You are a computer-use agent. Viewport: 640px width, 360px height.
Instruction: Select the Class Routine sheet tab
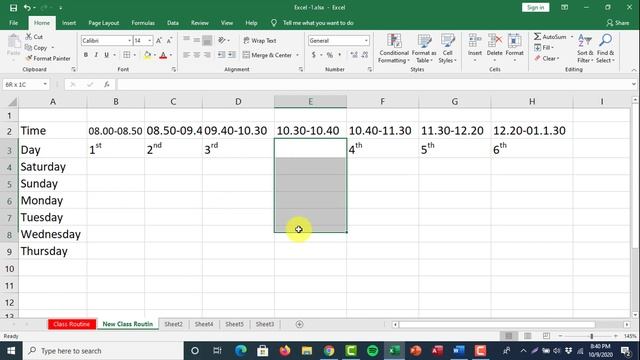tap(72, 324)
